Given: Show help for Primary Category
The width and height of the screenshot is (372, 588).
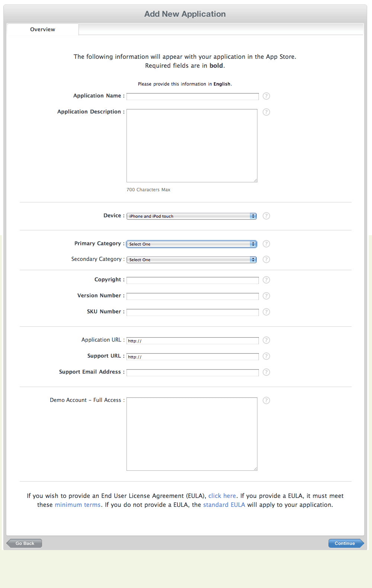Looking at the screenshot, I should click(266, 244).
